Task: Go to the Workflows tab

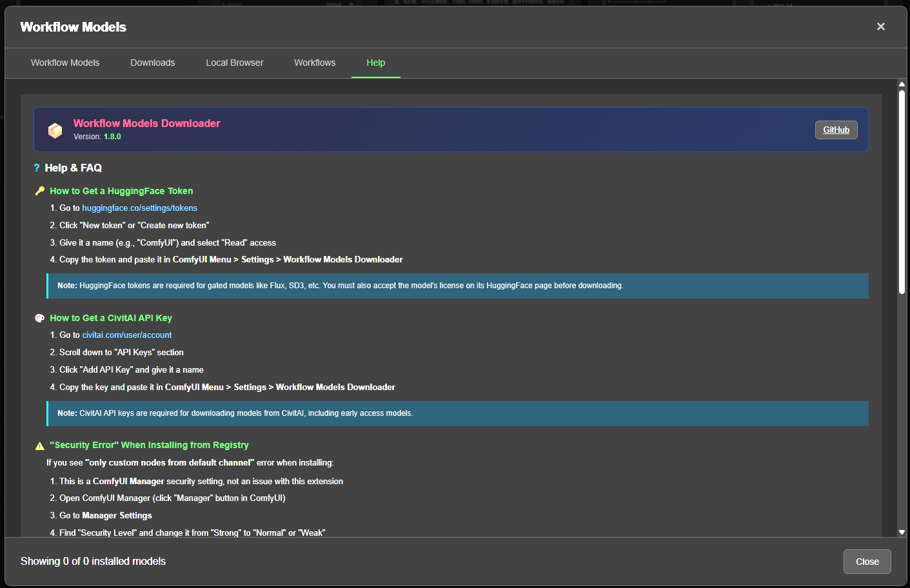Action: (x=315, y=63)
